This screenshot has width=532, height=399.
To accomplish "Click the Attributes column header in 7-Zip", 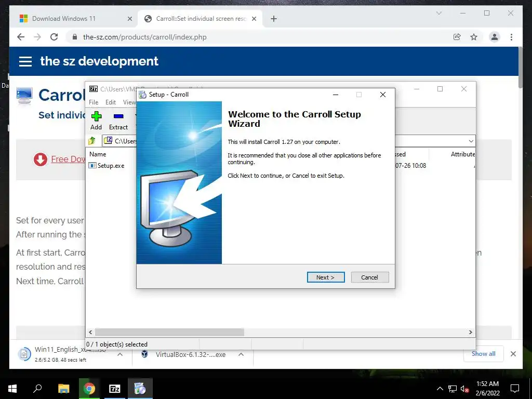I will [463, 154].
